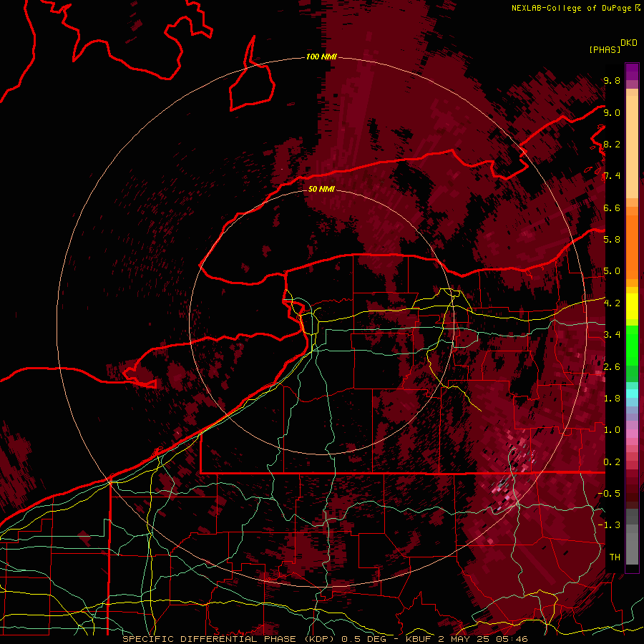The width and height of the screenshot is (644, 644).
Task: Pick the bright green segment of color bar
Action: (632, 345)
